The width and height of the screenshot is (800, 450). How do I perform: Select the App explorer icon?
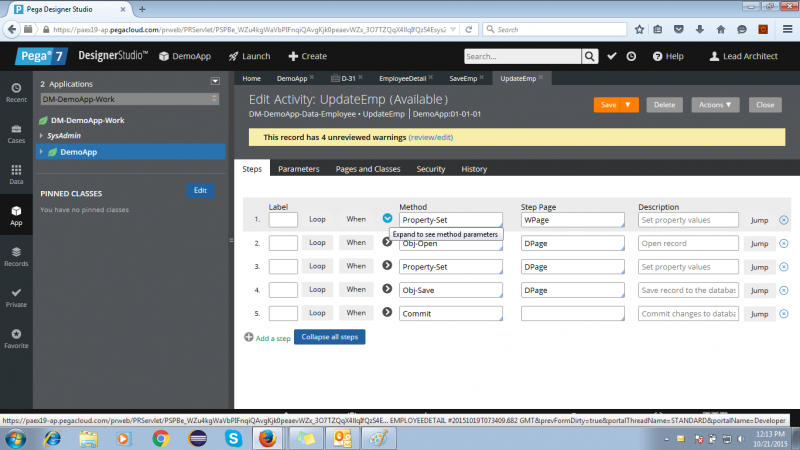coord(16,216)
